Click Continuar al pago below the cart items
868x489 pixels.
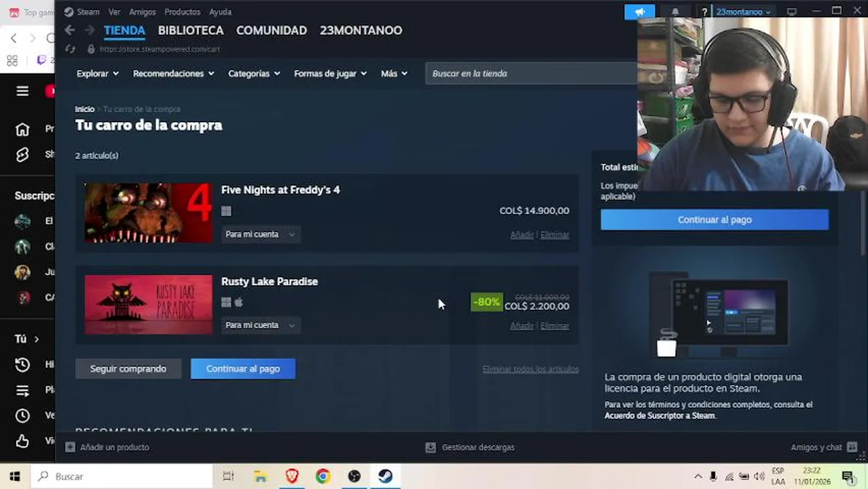click(x=243, y=369)
